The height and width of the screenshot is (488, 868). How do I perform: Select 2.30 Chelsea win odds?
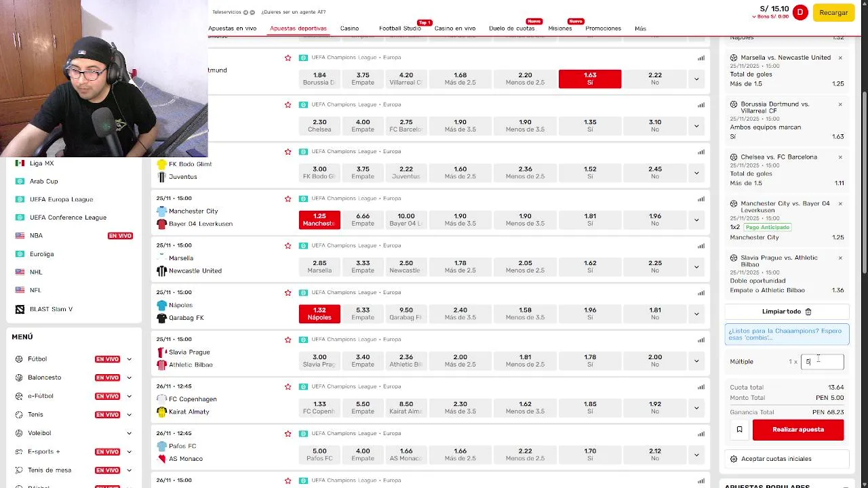[x=319, y=125]
